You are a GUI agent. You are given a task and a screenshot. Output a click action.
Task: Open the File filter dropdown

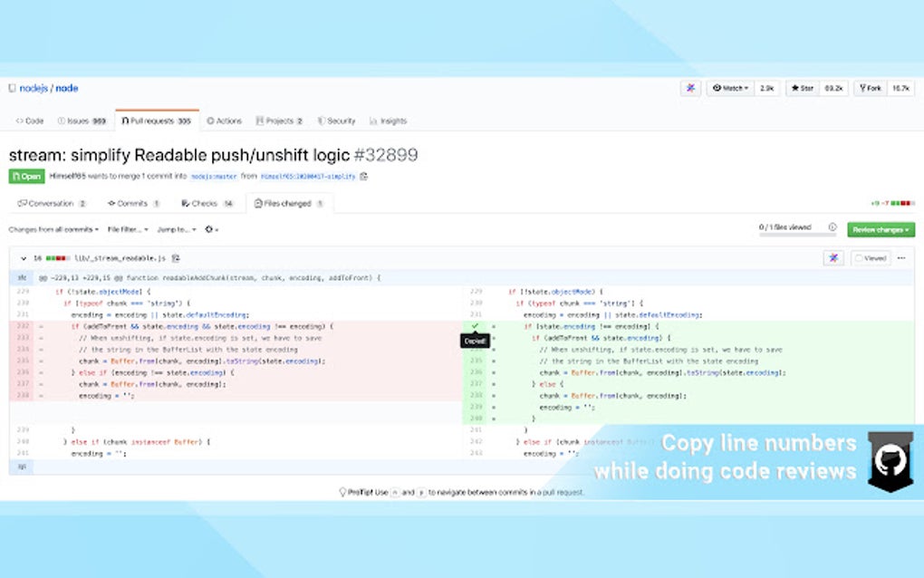[128, 229]
